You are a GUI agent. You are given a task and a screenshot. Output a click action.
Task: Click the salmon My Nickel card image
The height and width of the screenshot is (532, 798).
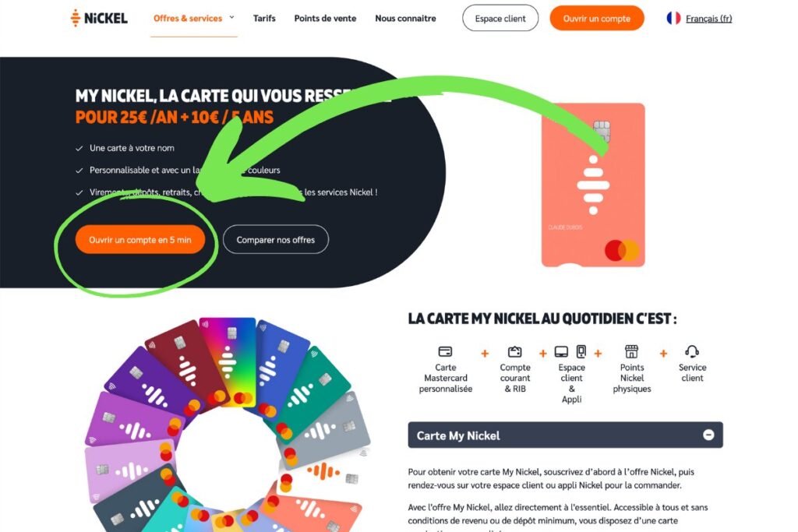click(593, 185)
